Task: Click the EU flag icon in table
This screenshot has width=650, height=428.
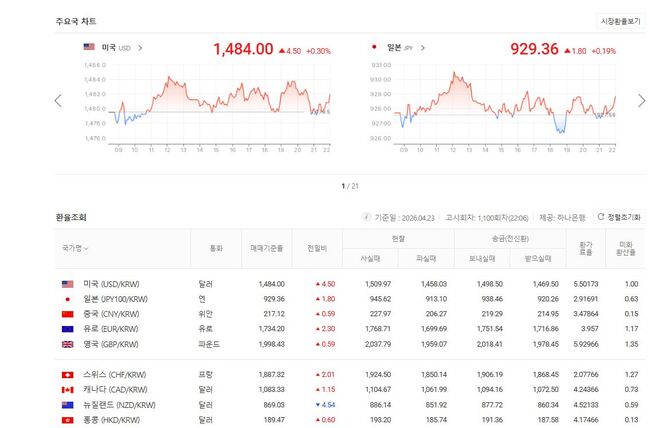Action: click(67, 328)
